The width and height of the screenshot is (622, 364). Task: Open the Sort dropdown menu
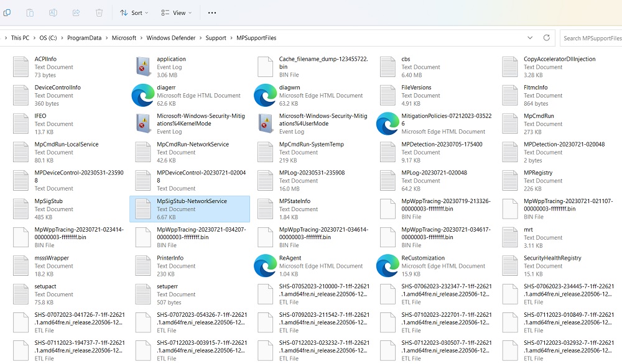134,12
